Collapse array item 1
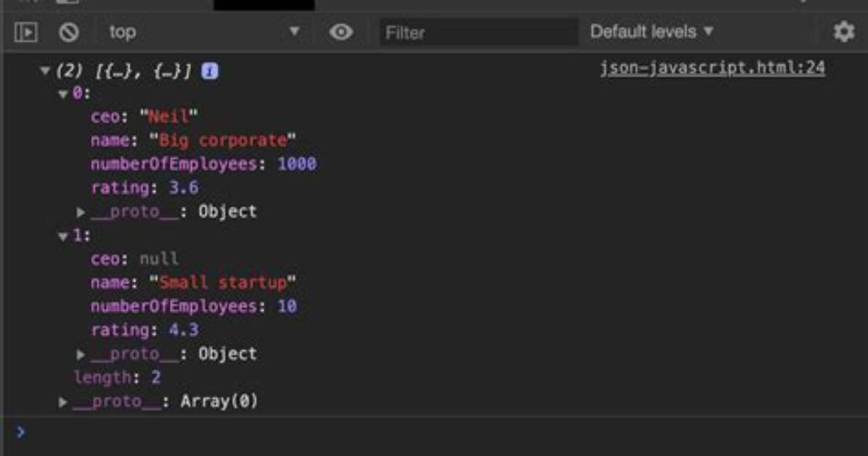 point(63,237)
